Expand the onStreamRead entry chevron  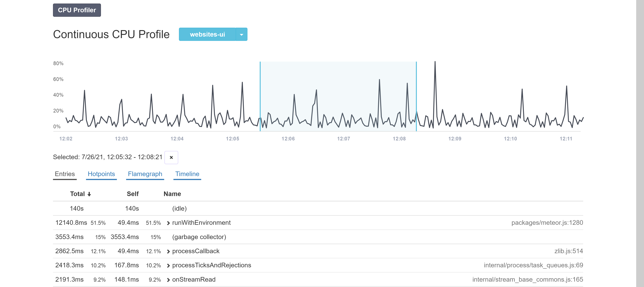click(x=168, y=280)
